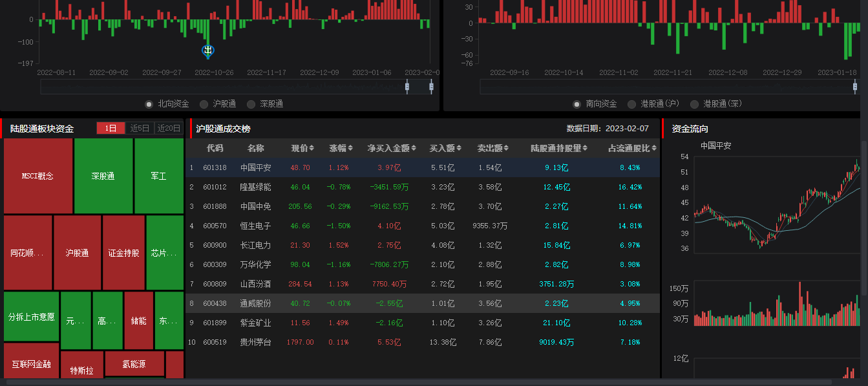Screen dimensions: 868x386
Task: Click 5.53亿 net buy value
Action: (x=389, y=342)
